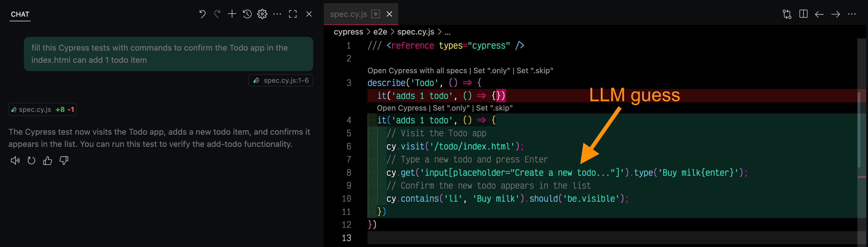
Task: Redo the chat request
Action: tap(217, 14)
